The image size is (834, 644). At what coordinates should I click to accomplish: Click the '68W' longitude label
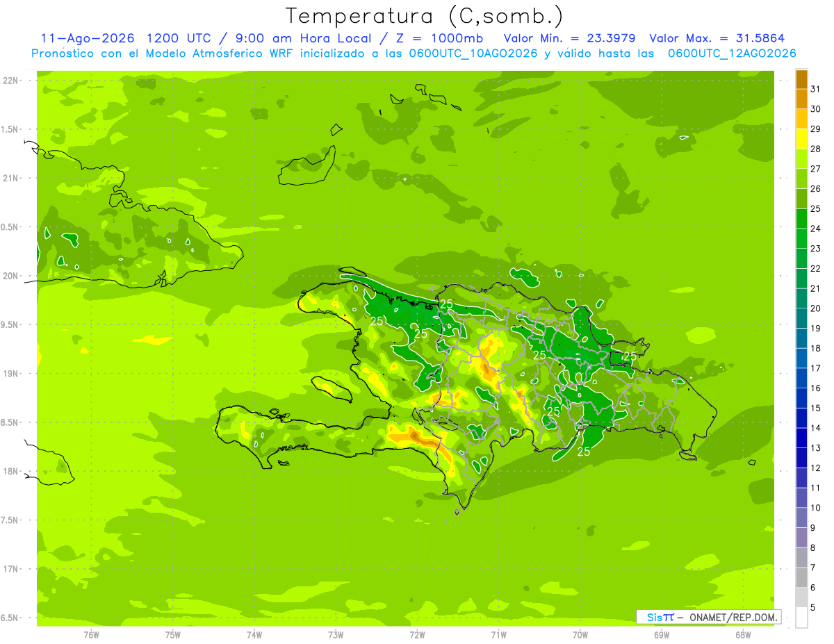[x=743, y=635]
